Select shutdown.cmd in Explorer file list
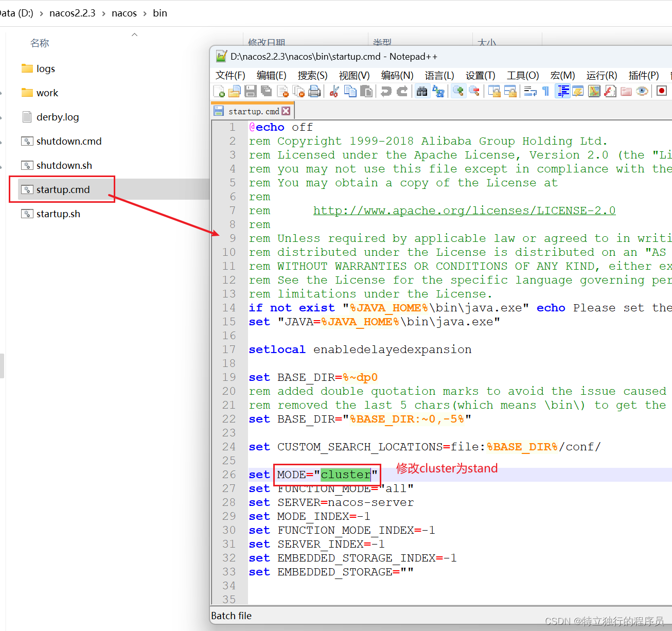The image size is (672, 631). 61,141
